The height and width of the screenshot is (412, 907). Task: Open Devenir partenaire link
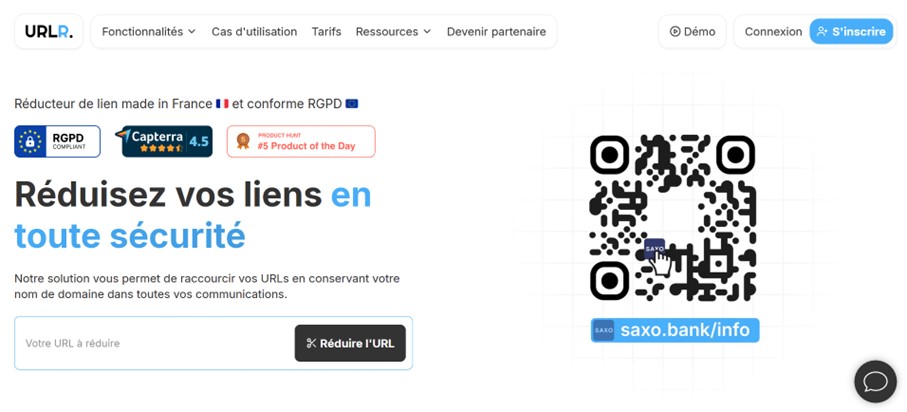click(x=496, y=32)
